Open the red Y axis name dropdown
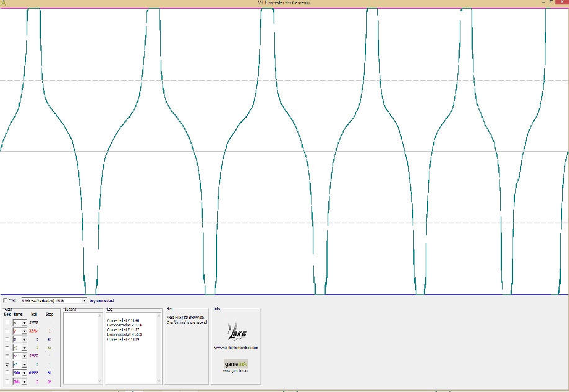The image size is (569, 392). click(24, 331)
